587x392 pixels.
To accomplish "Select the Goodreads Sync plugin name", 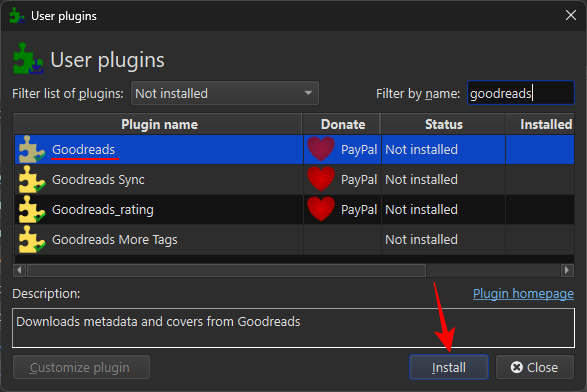I will tap(98, 180).
